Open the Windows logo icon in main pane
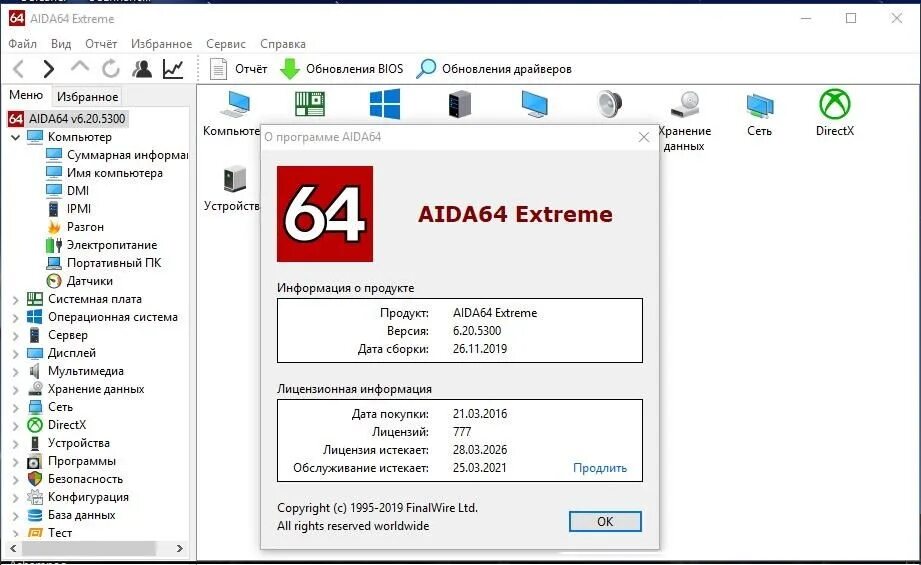Screen dimensions: 921x565 pyautogui.click(x=385, y=105)
